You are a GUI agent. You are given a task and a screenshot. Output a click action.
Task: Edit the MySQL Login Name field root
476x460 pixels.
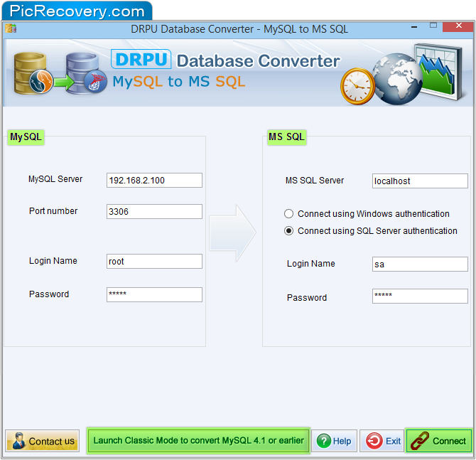154,262
